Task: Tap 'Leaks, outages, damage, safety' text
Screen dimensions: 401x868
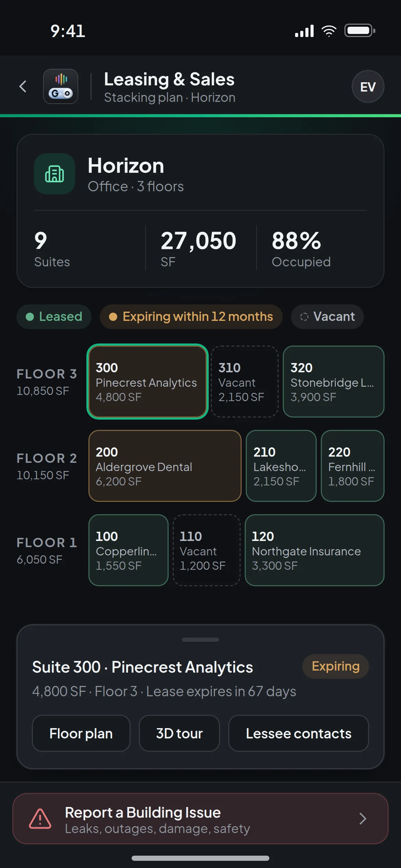Action: [x=157, y=829]
